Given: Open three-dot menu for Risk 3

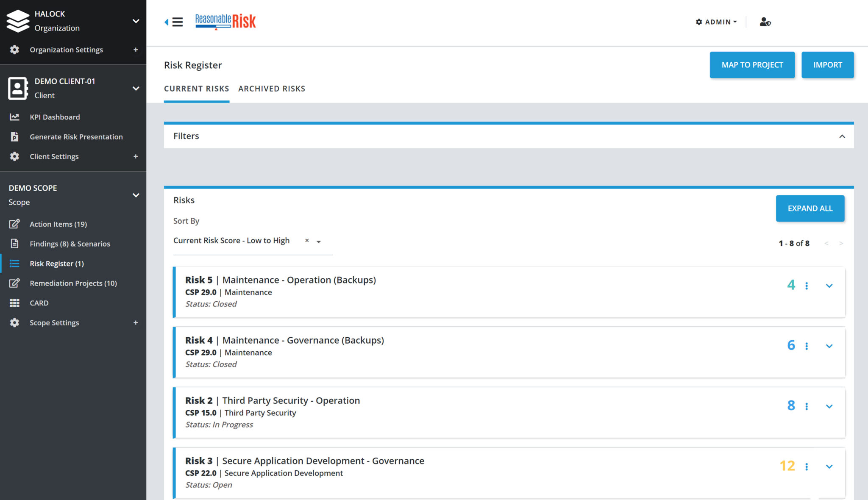Looking at the screenshot, I should (807, 467).
